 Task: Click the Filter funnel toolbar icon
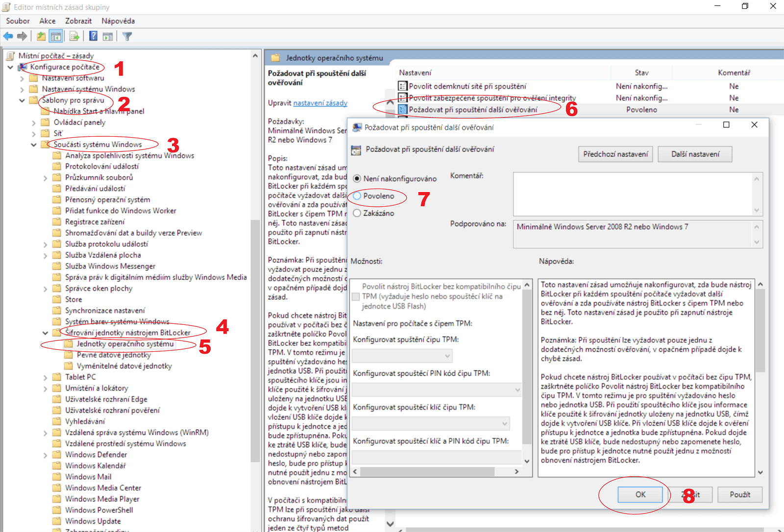127,36
